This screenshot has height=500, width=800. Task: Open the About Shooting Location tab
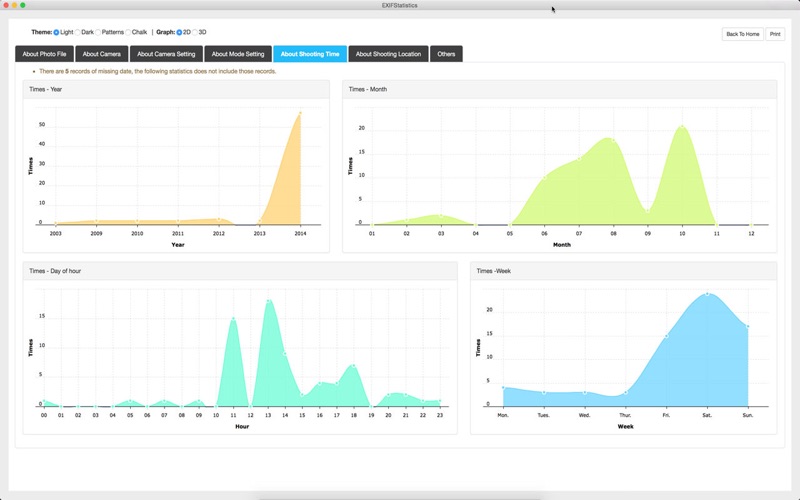point(388,54)
